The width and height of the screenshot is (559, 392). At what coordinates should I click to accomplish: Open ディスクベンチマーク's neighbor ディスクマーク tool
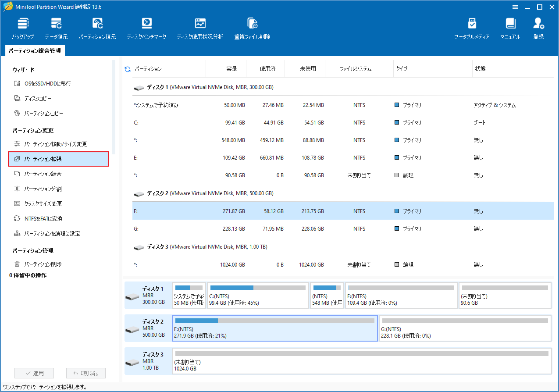coord(146,27)
